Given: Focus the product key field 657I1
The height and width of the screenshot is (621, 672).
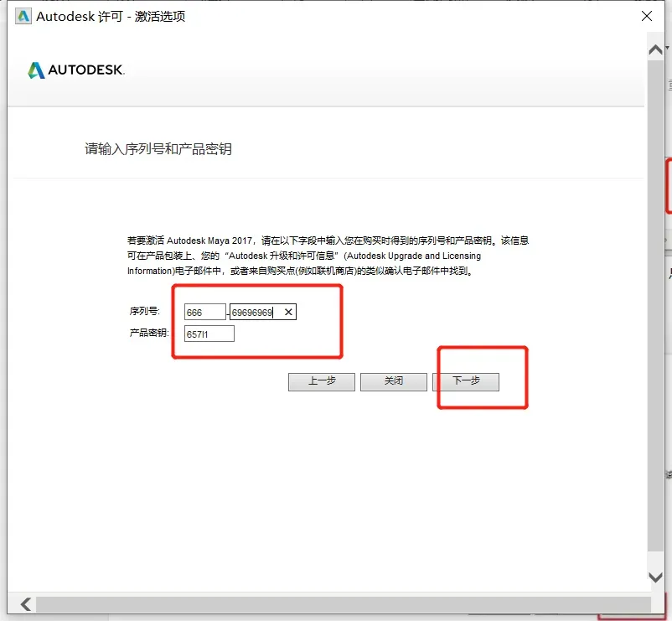Looking at the screenshot, I should pyautogui.click(x=209, y=334).
